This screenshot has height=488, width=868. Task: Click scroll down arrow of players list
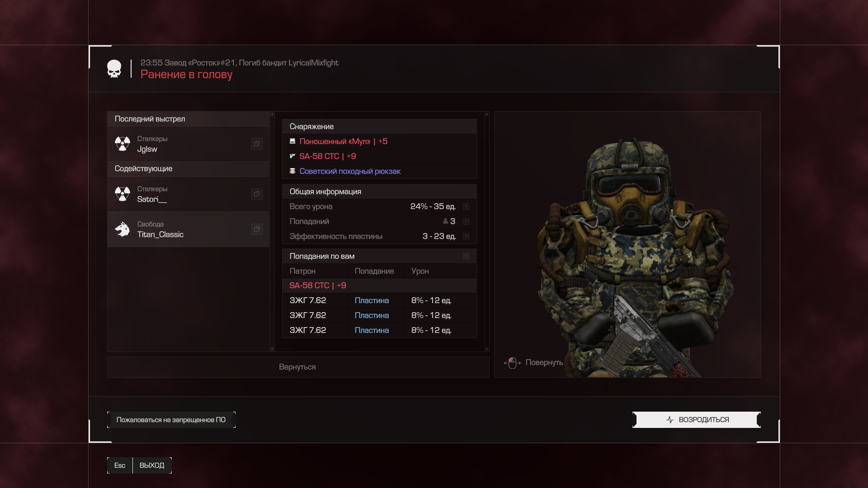pyautogui.click(x=272, y=349)
